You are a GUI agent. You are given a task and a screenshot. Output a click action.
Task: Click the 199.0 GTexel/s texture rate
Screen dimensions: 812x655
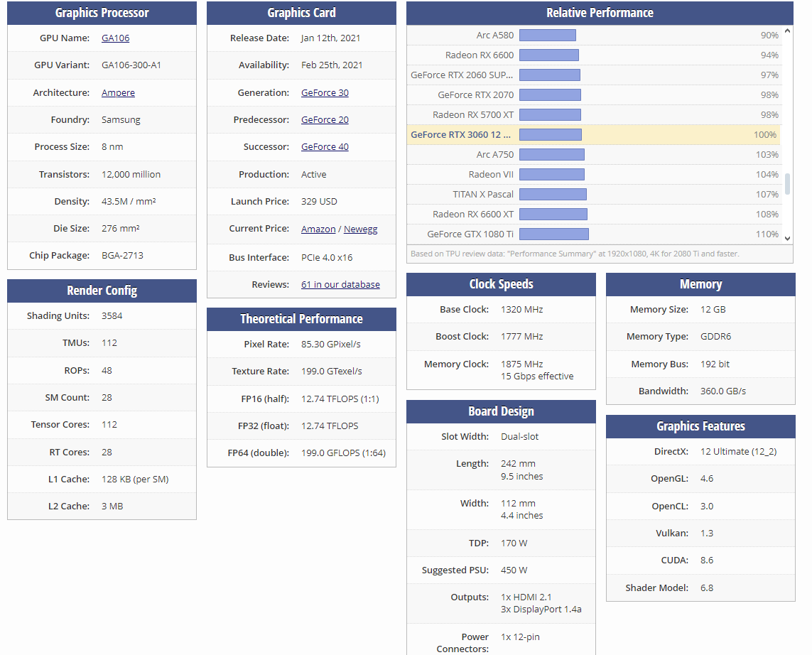pyautogui.click(x=332, y=372)
